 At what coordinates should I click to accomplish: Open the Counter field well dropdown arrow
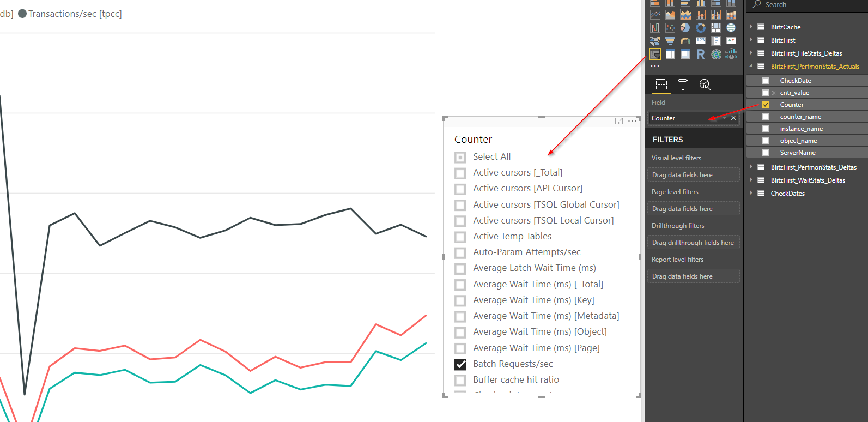pyautogui.click(x=724, y=118)
